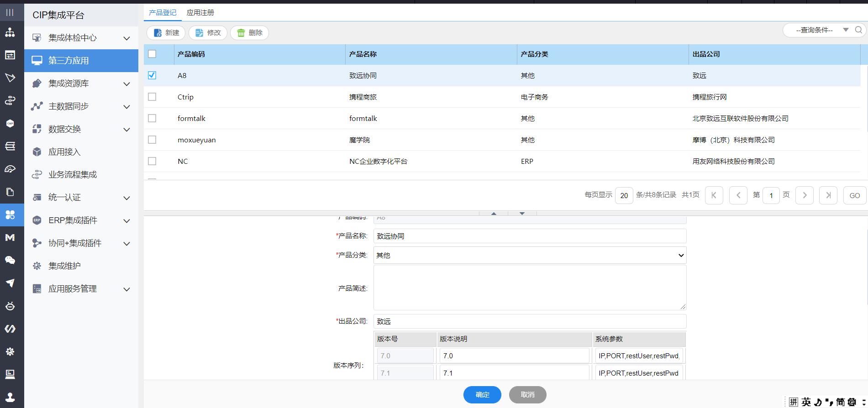The image size is (868, 408).
Task: Click the 产品名称 input field
Action: point(530,236)
